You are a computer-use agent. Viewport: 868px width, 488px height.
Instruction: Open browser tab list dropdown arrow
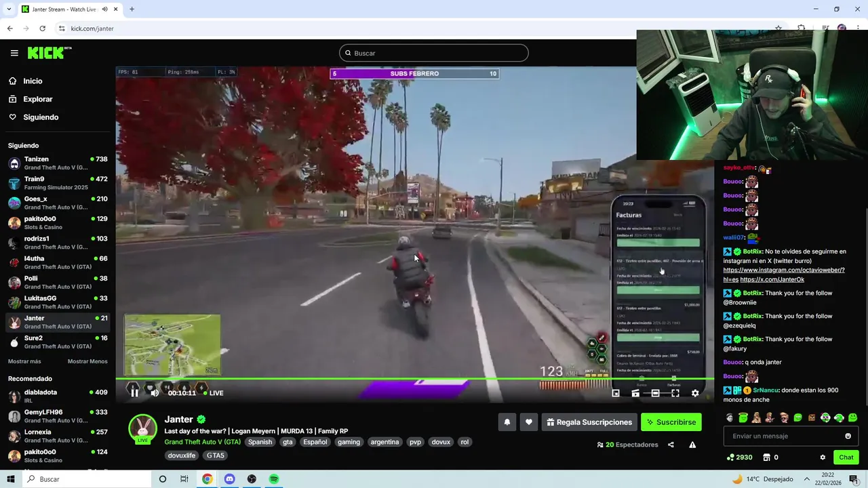[x=8, y=9]
